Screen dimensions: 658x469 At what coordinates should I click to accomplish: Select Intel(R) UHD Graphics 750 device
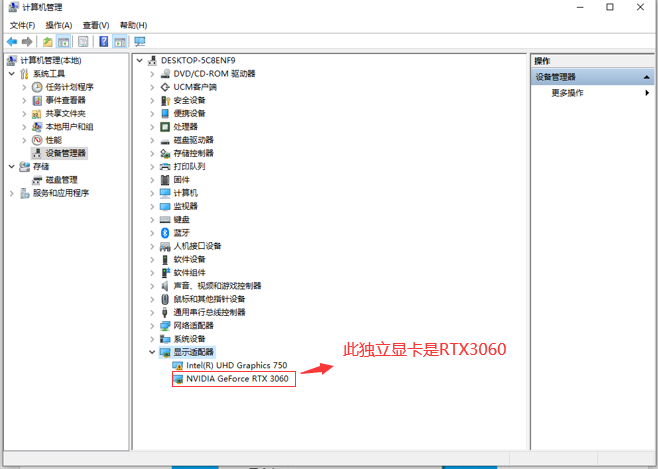click(237, 365)
